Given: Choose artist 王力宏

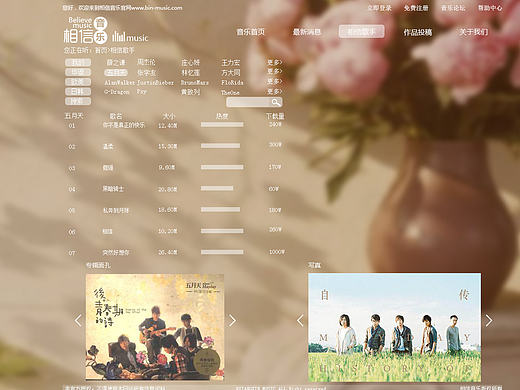Looking at the screenshot, I should (231, 62).
